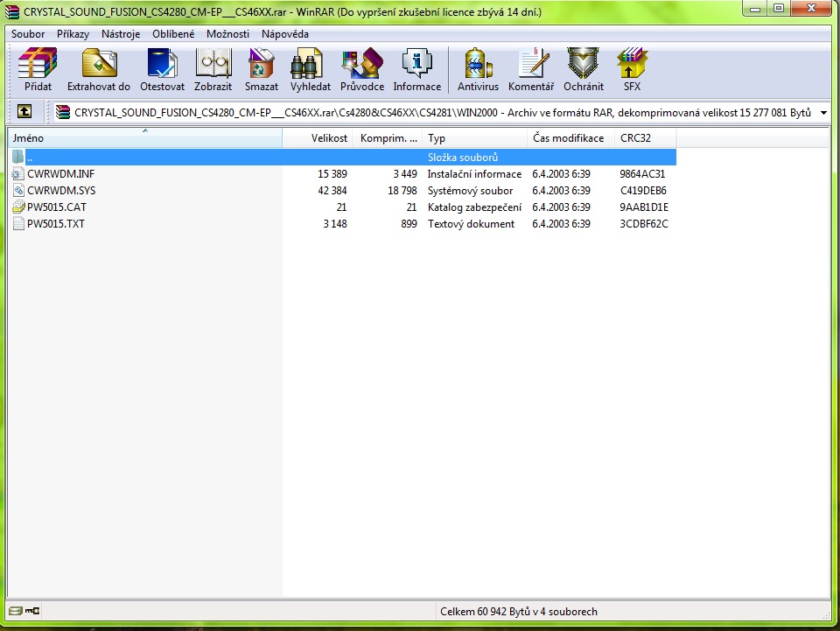Click the PW5015.CAT file icon

[18, 207]
